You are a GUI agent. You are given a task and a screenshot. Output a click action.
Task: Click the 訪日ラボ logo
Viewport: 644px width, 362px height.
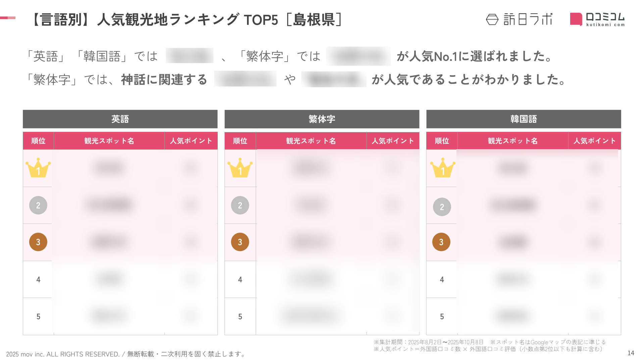[519, 19]
